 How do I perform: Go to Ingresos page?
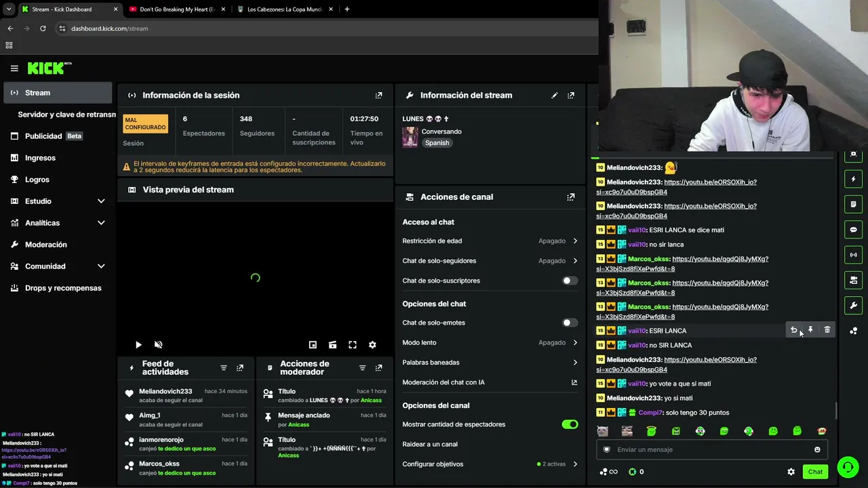click(x=58, y=158)
